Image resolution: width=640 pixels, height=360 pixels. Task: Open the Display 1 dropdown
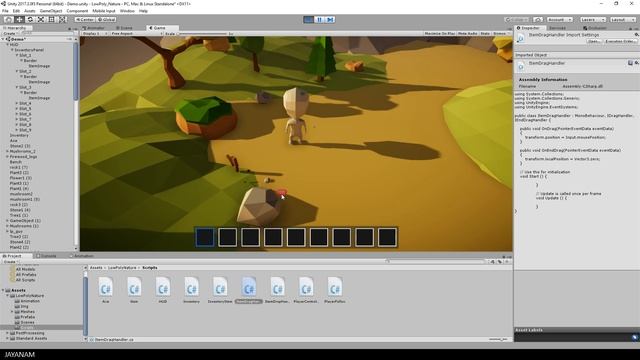95,33
